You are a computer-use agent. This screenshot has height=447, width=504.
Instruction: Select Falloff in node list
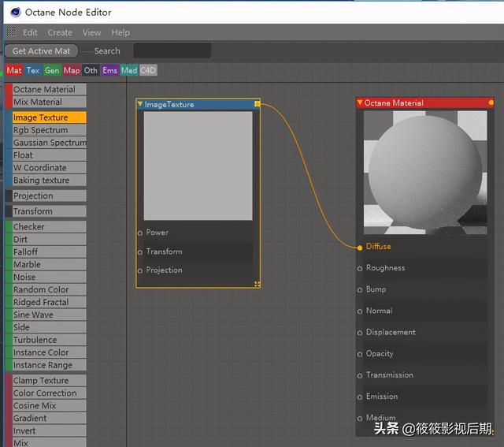click(49, 251)
